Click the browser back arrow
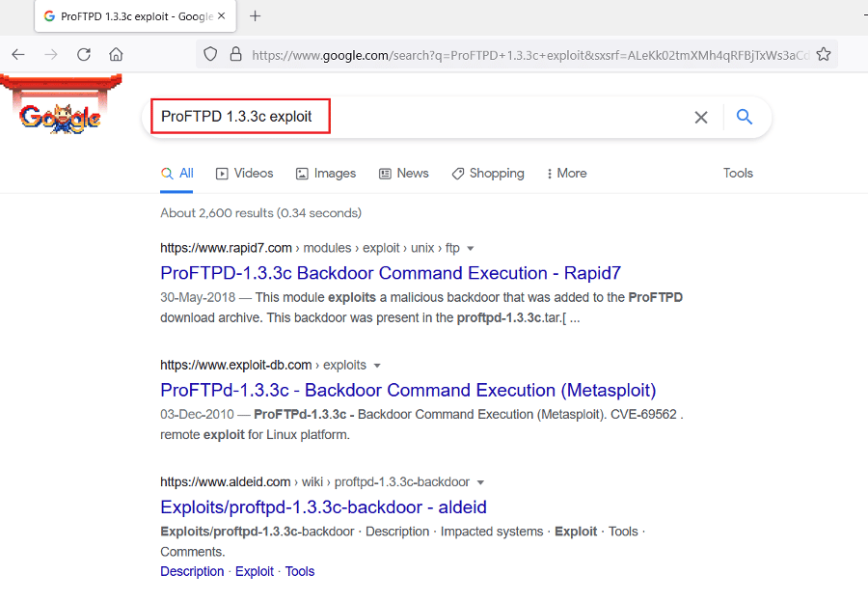 (18, 55)
